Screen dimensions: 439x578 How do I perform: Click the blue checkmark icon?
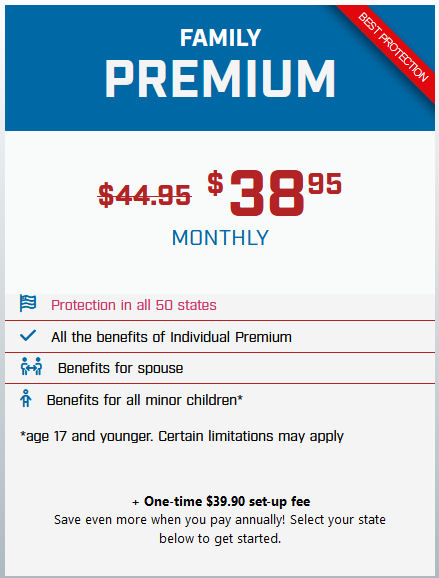28,335
